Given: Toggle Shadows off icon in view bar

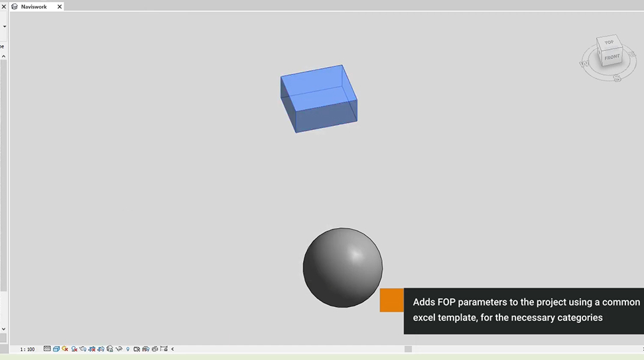Looking at the screenshot, I should [x=74, y=349].
